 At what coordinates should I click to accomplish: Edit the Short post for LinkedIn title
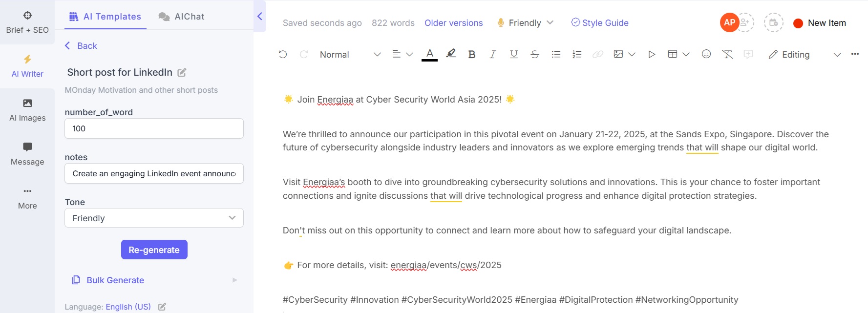click(182, 72)
